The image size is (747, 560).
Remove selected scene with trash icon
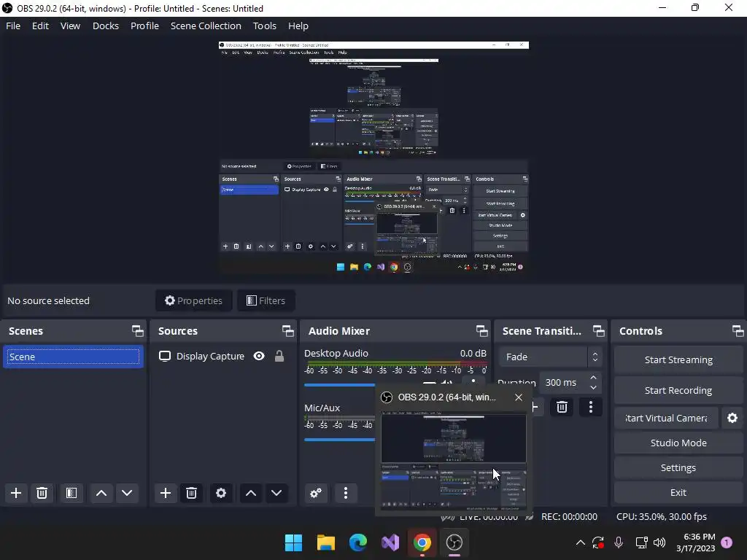(42, 493)
